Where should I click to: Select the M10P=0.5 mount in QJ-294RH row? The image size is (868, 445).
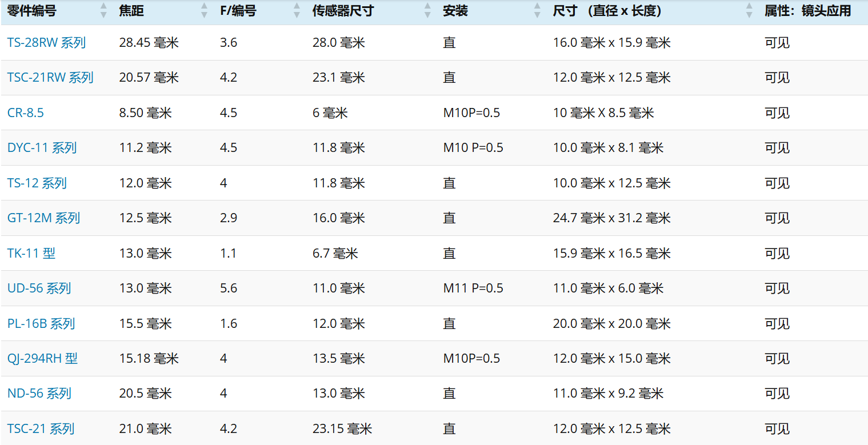tap(471, 358)
